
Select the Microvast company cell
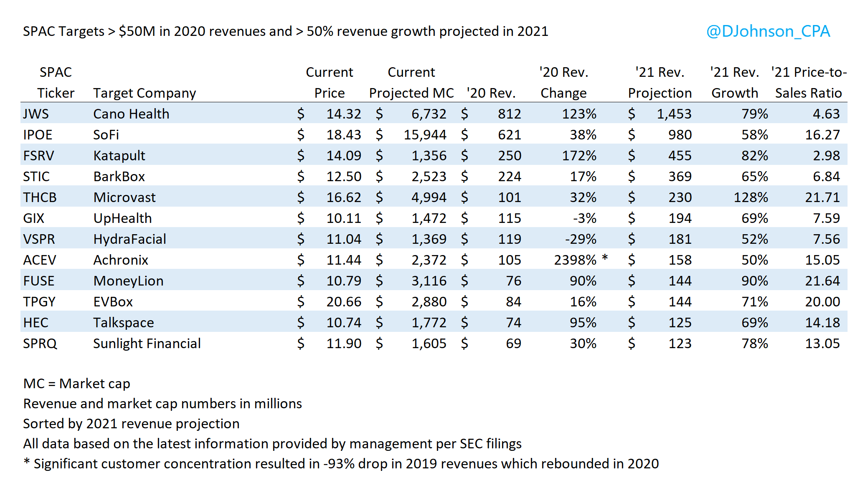pyautogui.click(x=124, y=197)
